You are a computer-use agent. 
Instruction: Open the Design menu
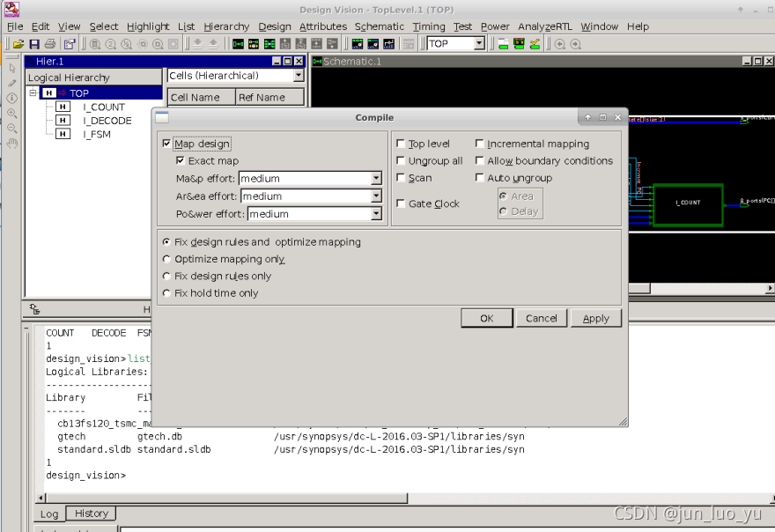click(x=274, y=26)
